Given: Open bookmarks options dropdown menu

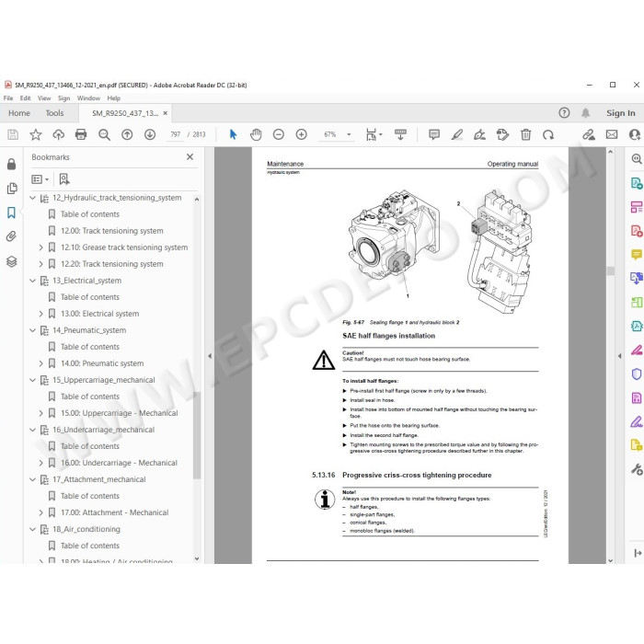Looking at the screenshot, I should 40,179.
